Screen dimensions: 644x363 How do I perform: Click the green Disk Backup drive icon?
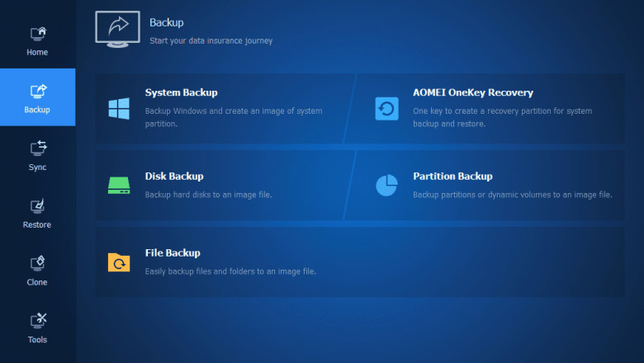(119, 186)
